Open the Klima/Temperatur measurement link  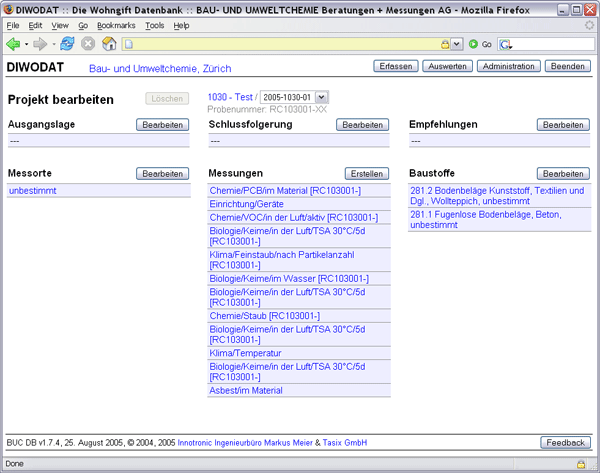[245, 353]
